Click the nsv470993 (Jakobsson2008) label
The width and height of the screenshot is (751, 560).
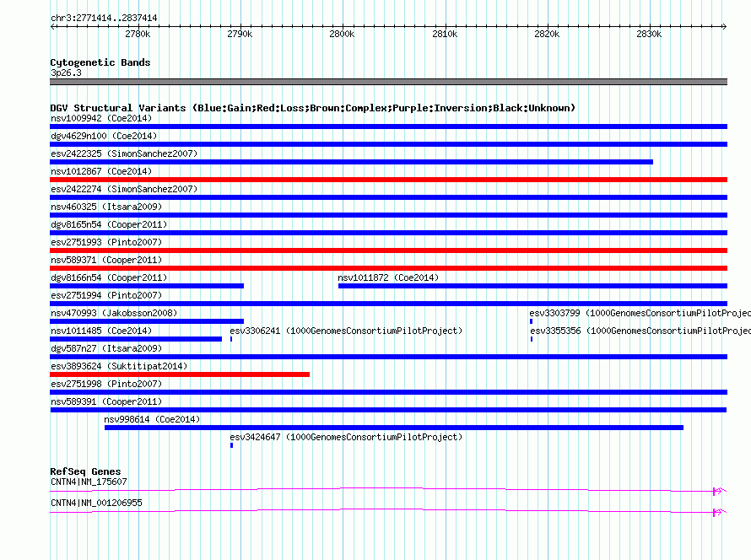(114, 313)
